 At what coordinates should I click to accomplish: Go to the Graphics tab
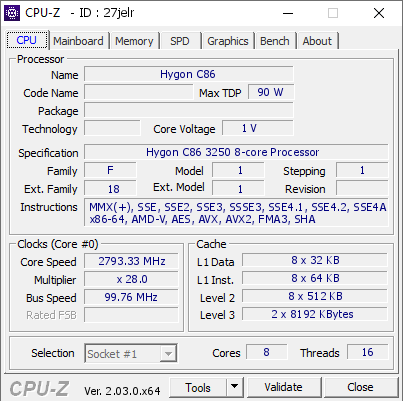tap(228, 41)
